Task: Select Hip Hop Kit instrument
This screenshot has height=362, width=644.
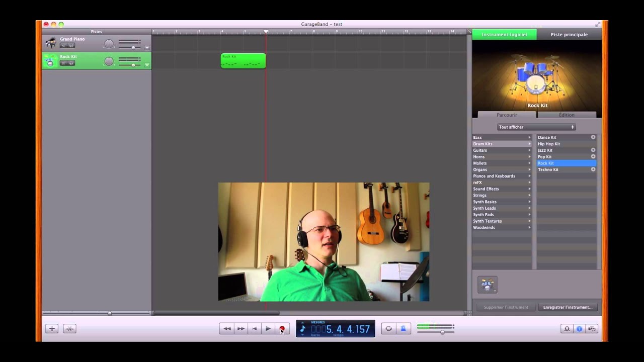Action: tap(567, 144)
